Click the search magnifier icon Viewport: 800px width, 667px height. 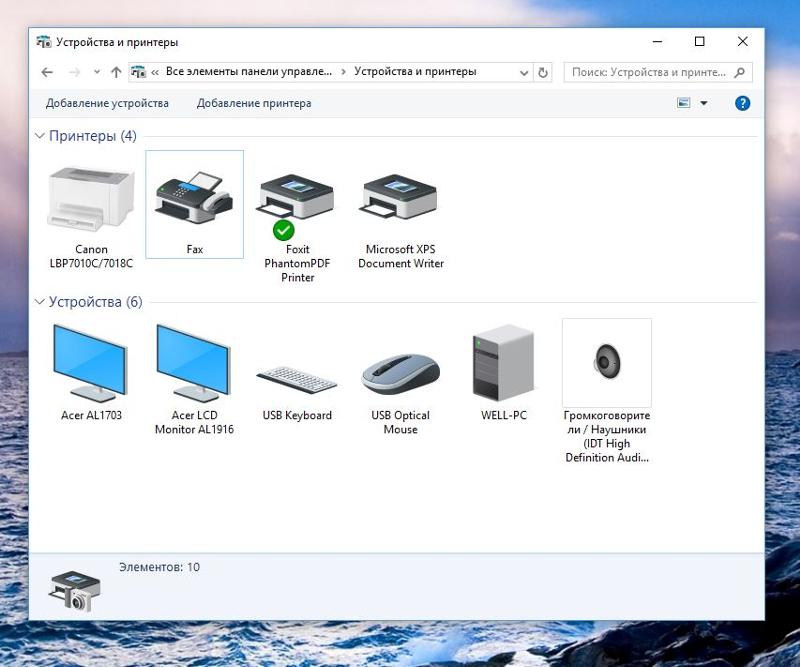pos(739,72)
